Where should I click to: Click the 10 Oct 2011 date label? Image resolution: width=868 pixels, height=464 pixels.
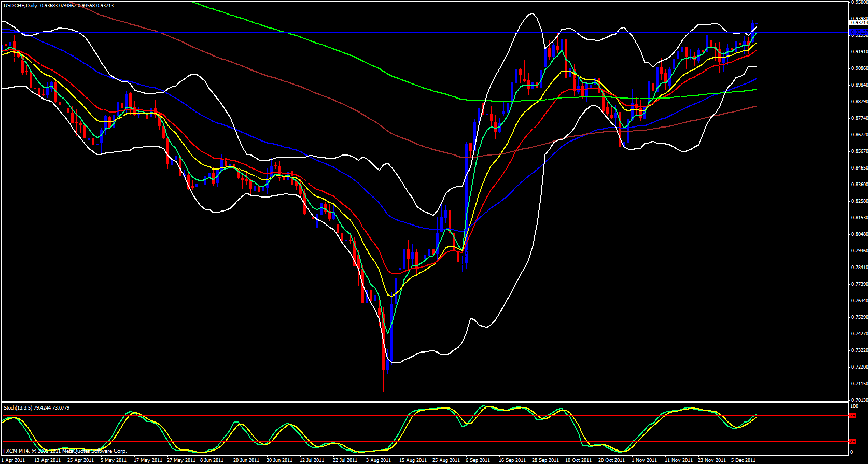pyautogui.click(x=578, y=460)
